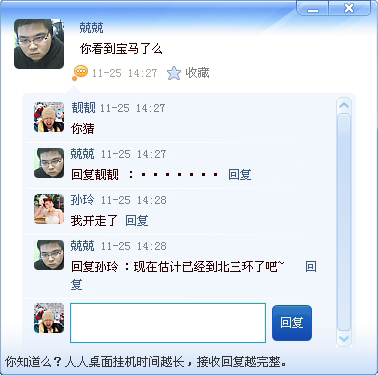Viewport: 378px width, 375px height.
Task: Click 回复 after 我开走了
Action: point(137,220)
